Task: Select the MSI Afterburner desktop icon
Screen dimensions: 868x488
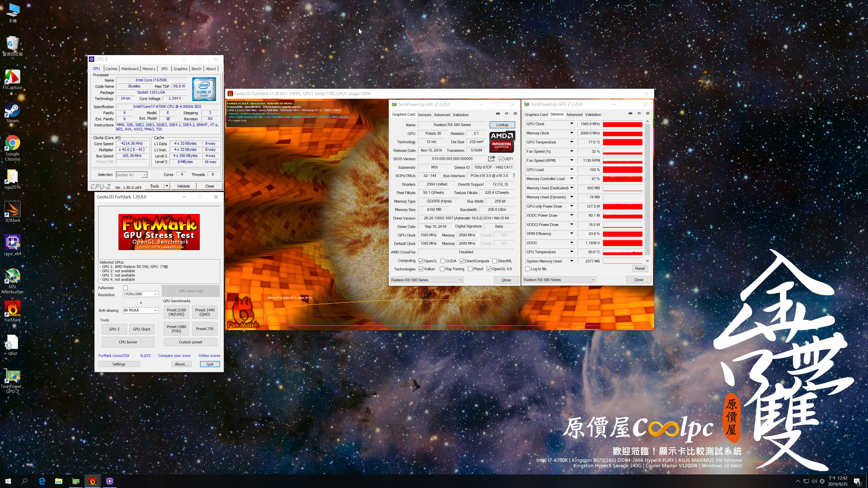Action: click(x=12, y=281)
